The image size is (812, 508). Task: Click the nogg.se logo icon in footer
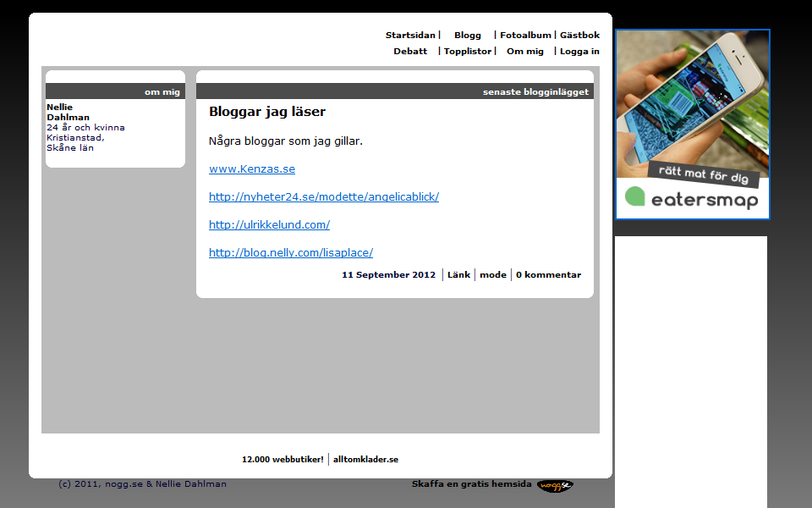click(554, 485)
